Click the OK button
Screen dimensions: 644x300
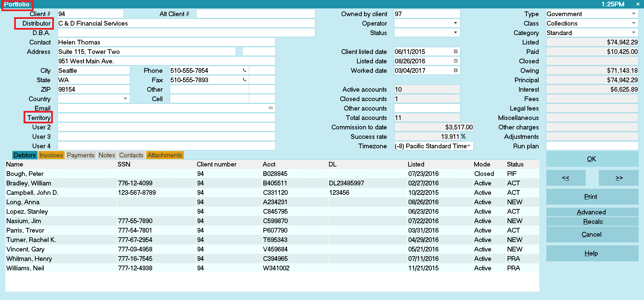tap(592, 159)
